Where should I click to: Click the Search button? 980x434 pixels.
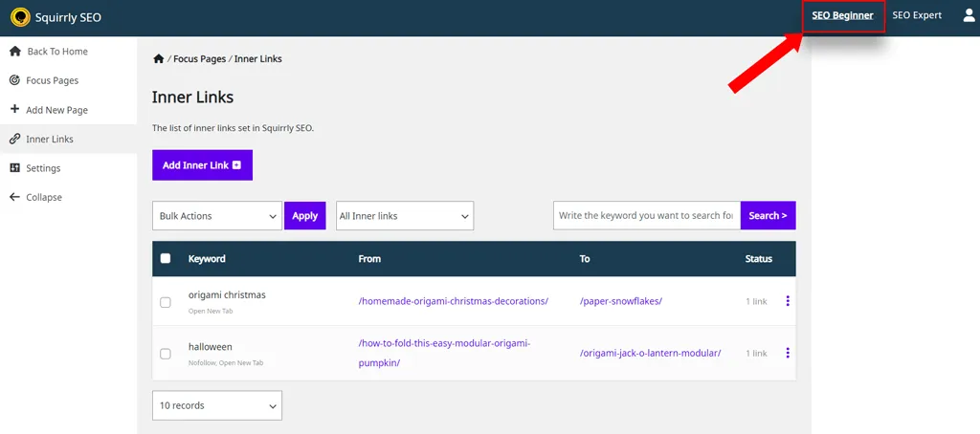click(768, 215)
